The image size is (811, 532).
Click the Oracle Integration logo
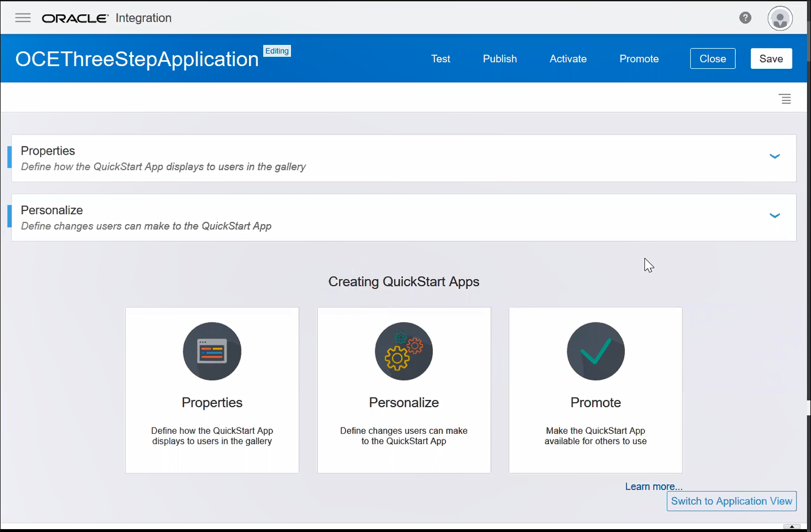pyautogui.click(x=107, y=18)
